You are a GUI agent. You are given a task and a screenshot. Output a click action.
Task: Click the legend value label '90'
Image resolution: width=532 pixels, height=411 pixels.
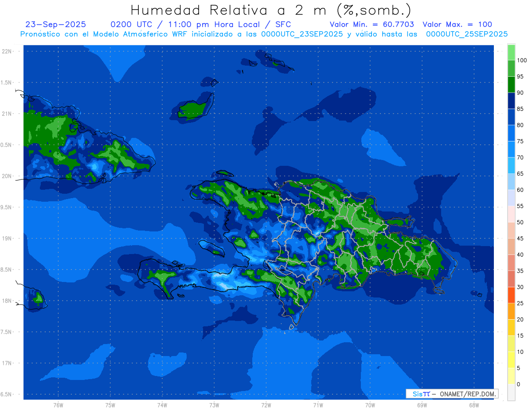(520, 93)
